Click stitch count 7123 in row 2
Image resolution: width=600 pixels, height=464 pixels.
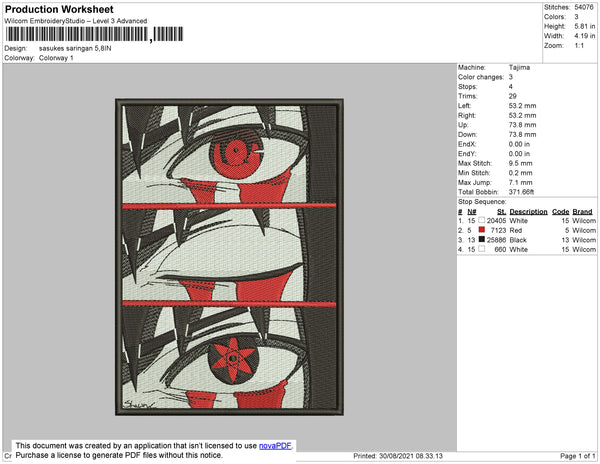tap(498, 230)
